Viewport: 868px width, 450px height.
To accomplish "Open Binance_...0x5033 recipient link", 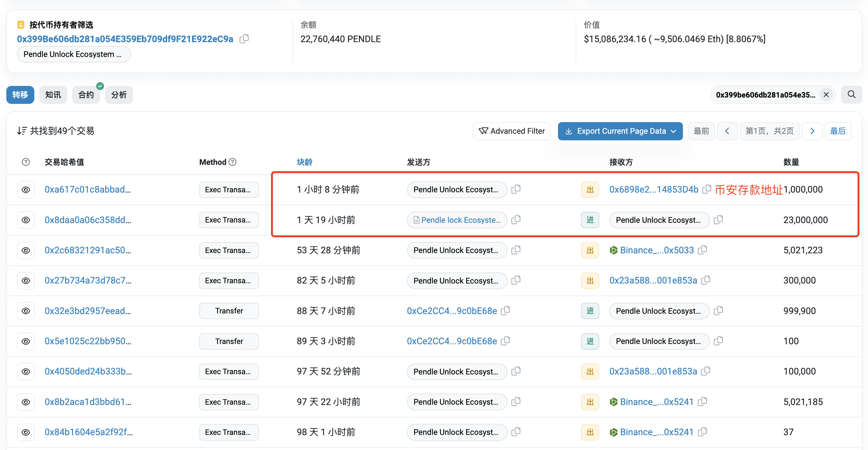I will (x=657, y=250).
